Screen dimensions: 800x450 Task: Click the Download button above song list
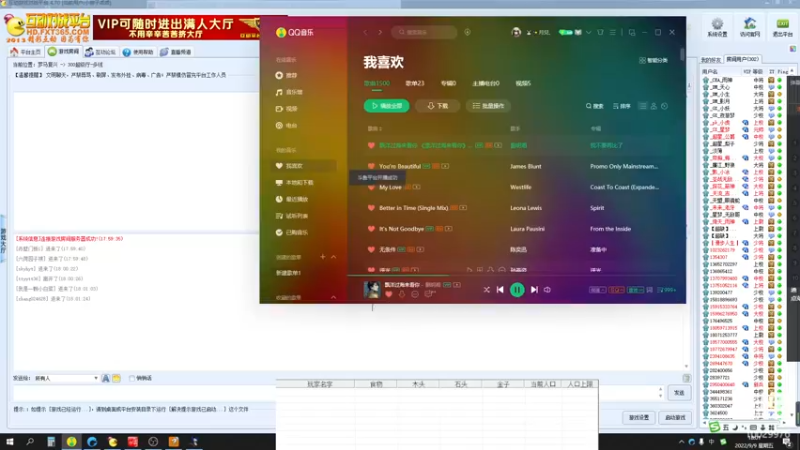point(437,106)
